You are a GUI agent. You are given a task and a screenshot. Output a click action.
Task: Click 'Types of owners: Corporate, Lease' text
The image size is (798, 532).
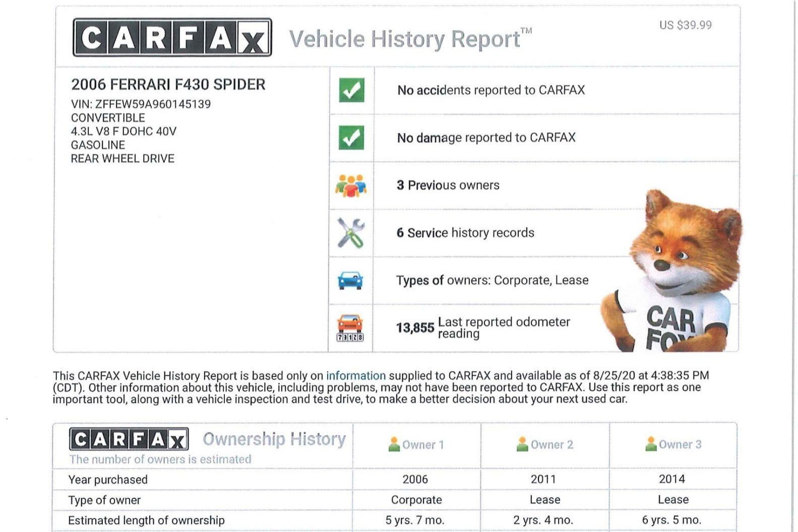tap(493, 280)
